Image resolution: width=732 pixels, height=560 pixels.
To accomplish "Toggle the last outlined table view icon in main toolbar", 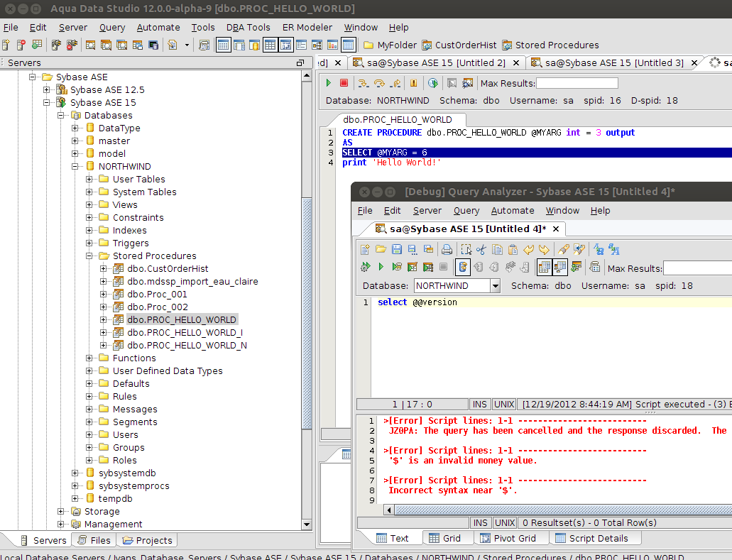I will [349, 45].
